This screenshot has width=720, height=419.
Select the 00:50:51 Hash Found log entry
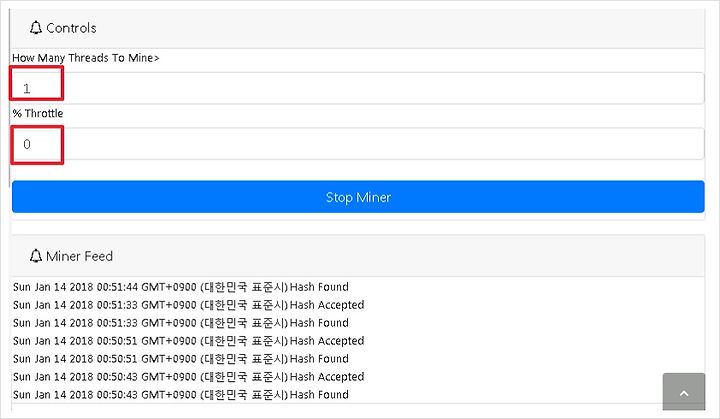pyautogui.click(x=181, y=359)
